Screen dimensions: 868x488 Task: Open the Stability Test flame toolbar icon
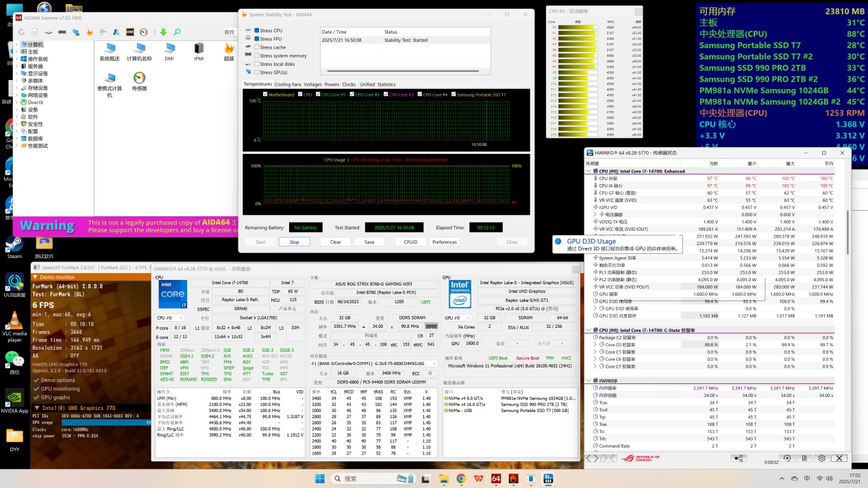[x=90, y=31]
